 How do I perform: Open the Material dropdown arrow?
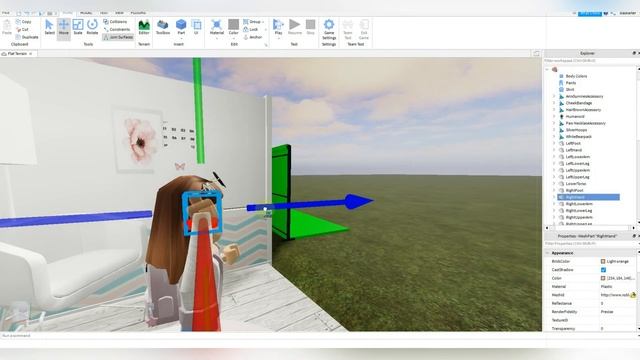[x=217, y=38]
